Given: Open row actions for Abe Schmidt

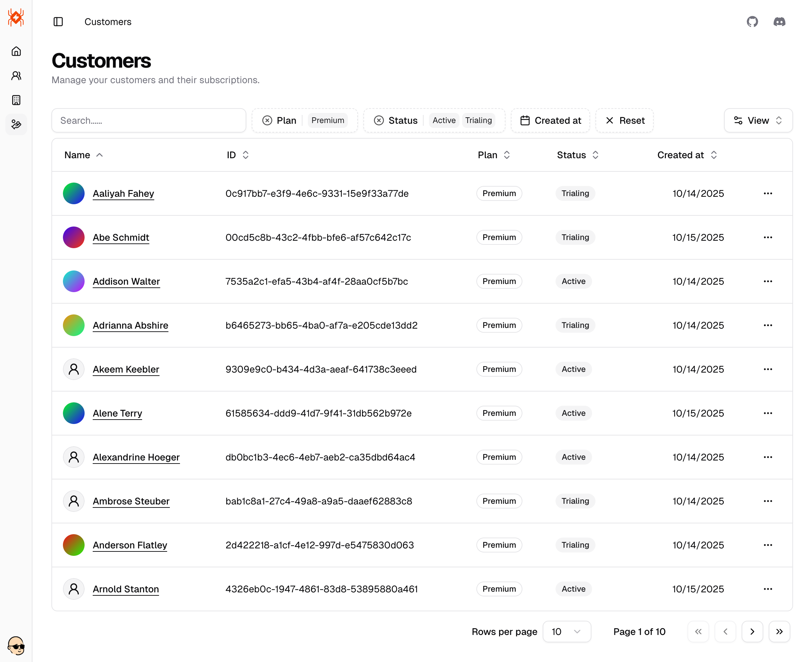Looking at the screenshot, I should click(x=768, y=237).
